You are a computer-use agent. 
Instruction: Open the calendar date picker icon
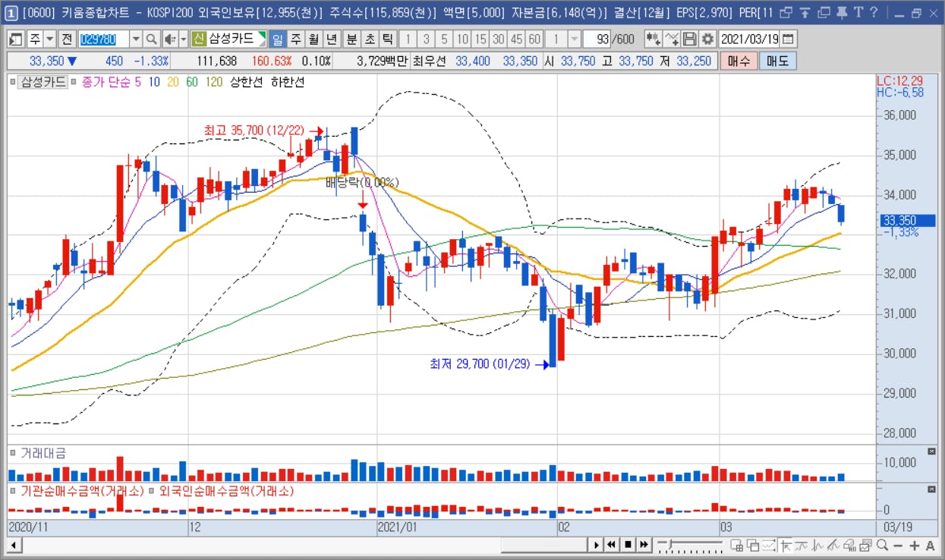click(x=789, y=39)
